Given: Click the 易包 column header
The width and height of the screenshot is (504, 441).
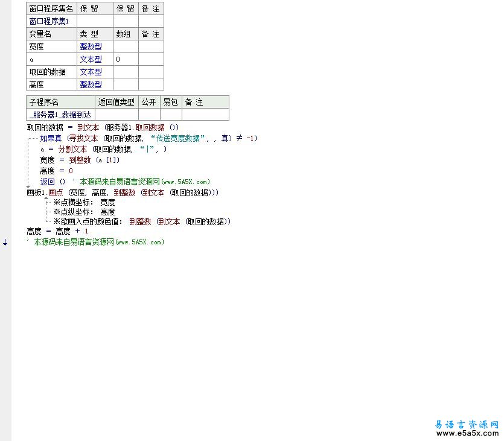Looking at the screenshot, I should pos(171,102).
